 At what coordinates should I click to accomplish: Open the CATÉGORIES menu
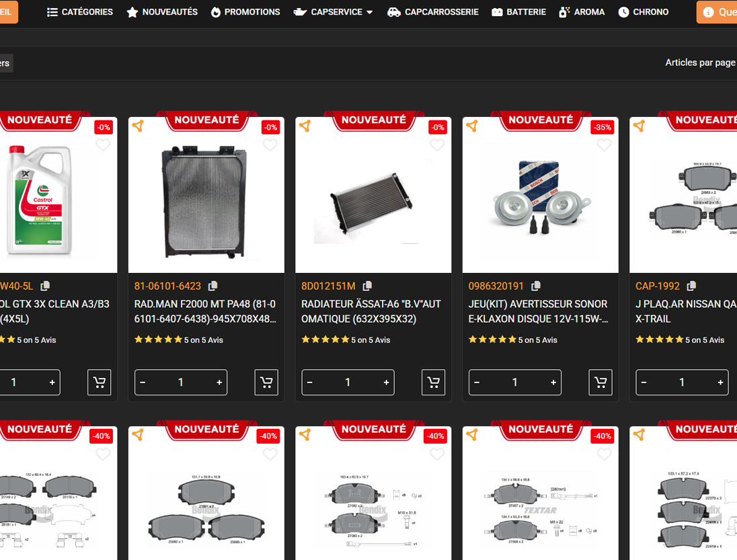pos(80,12)
